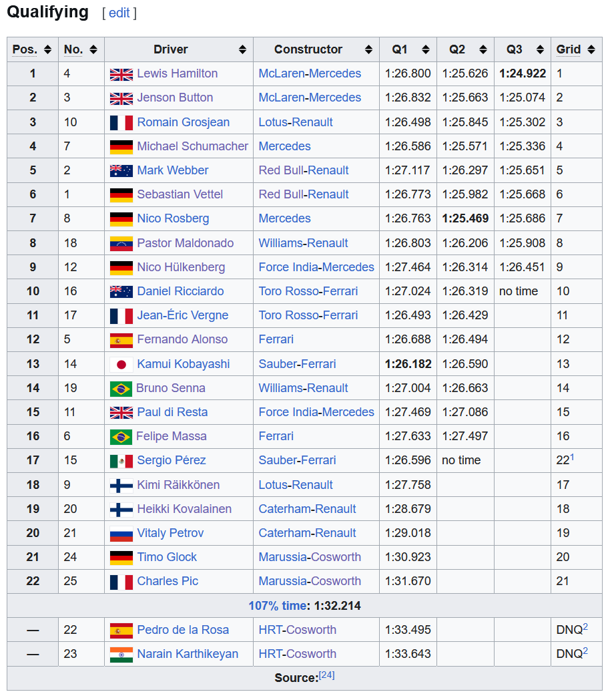
Task: Click the Grid column header label
Action: [x=569, y=49]
